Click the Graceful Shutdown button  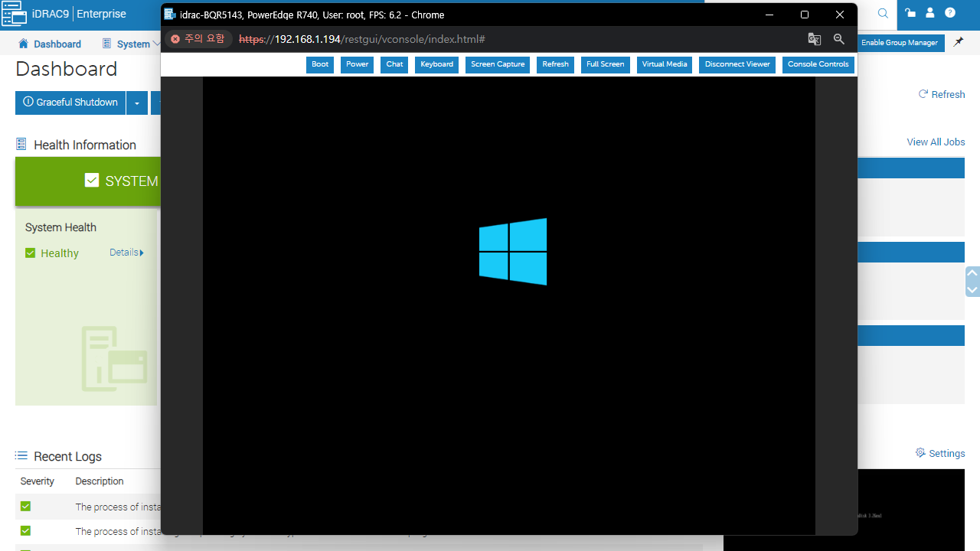70,103
